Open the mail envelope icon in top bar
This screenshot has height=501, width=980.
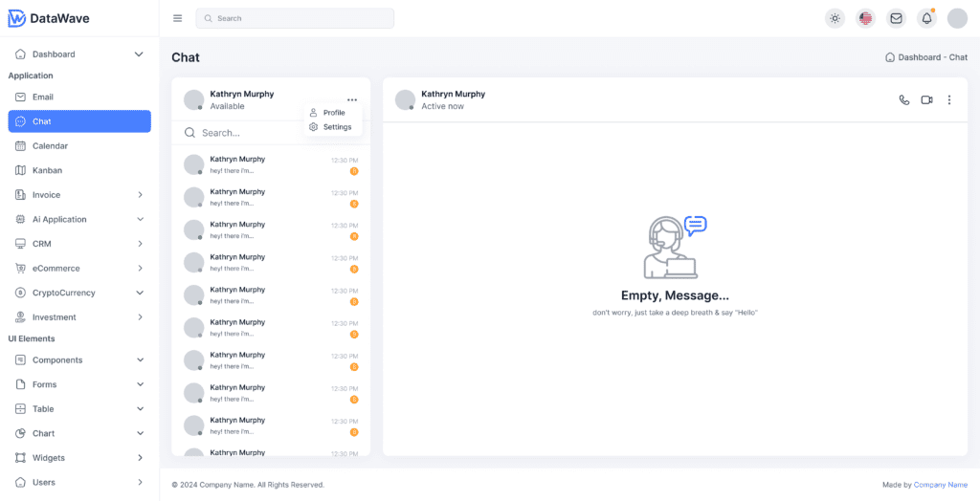click(896, 18)
